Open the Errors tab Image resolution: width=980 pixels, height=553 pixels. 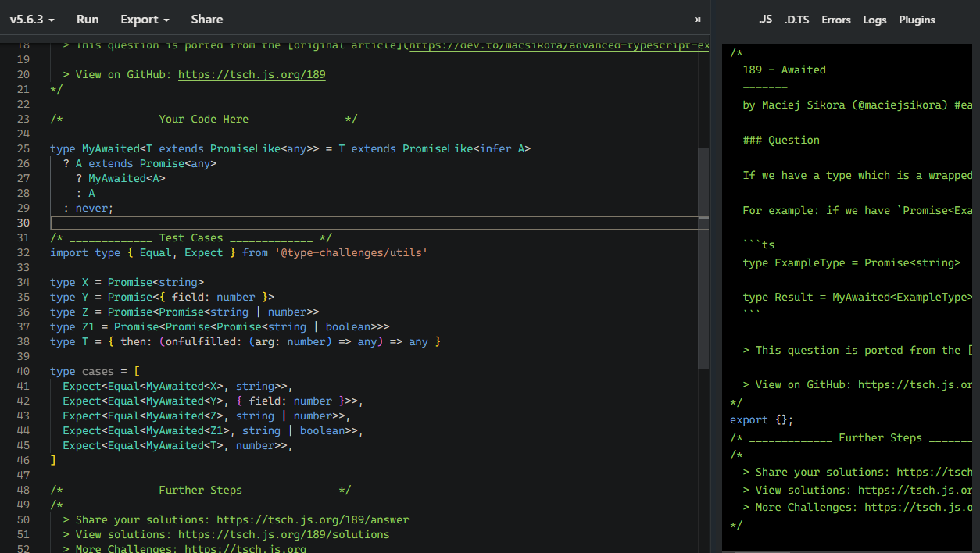pyautogui.click(x=835, y=20)
